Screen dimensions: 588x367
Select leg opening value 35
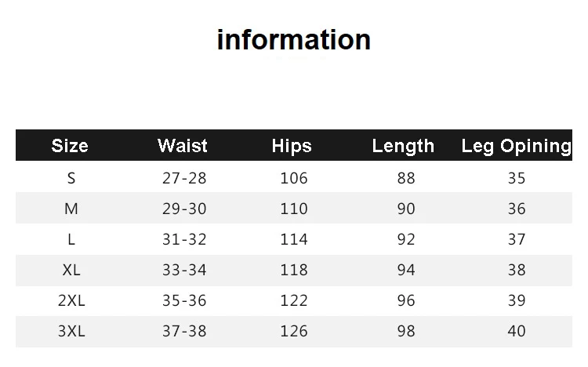click(517, 178)
